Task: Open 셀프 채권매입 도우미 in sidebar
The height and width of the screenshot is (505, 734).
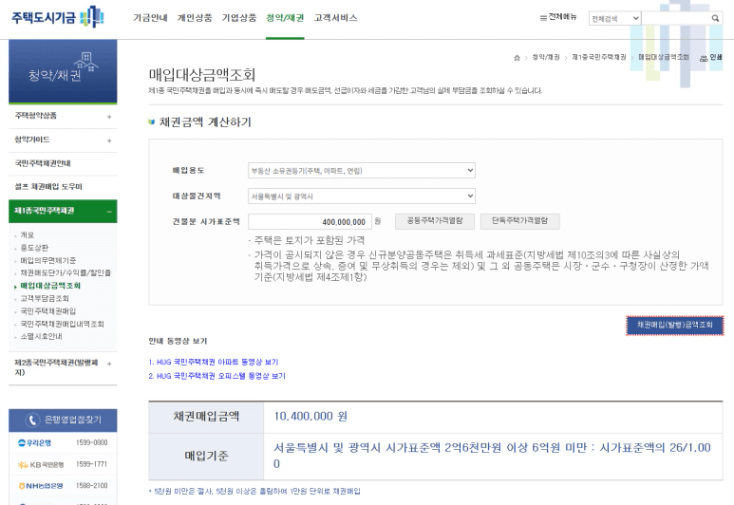Action: [48, 187]
